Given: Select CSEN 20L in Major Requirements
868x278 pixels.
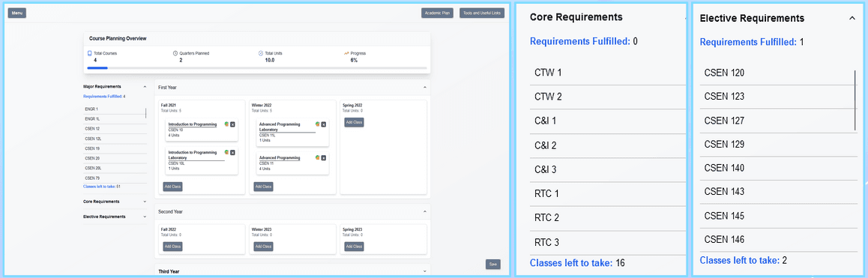Looking at the screenshot, I should pyautogui.click(x=115, y=169).
